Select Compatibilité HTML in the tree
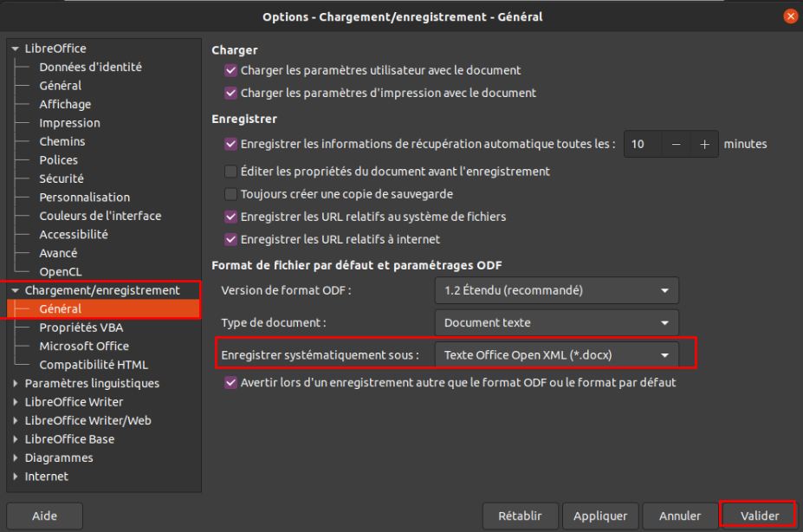 point(94,365)
